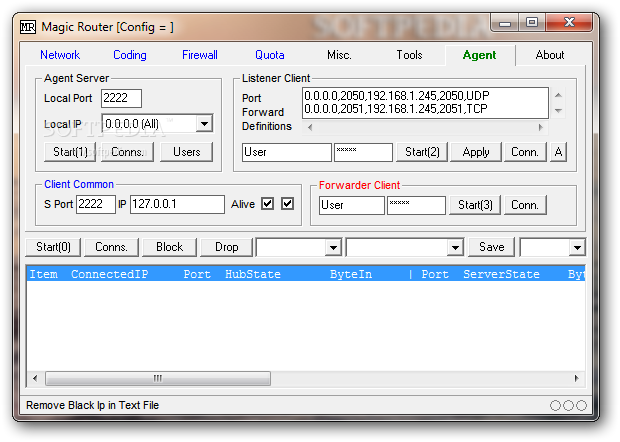Click the ConnectedIP column header

pyautogui.click(x=110, y=274)
